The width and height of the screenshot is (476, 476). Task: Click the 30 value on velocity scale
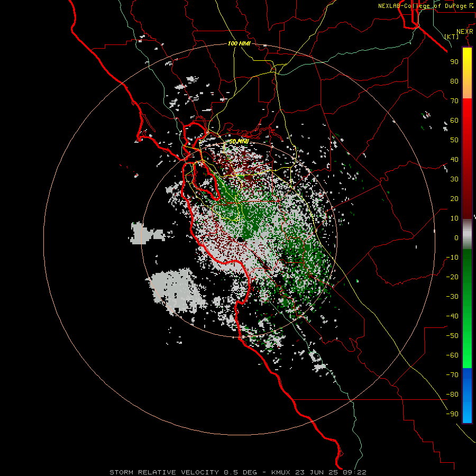tap(454, 179)
